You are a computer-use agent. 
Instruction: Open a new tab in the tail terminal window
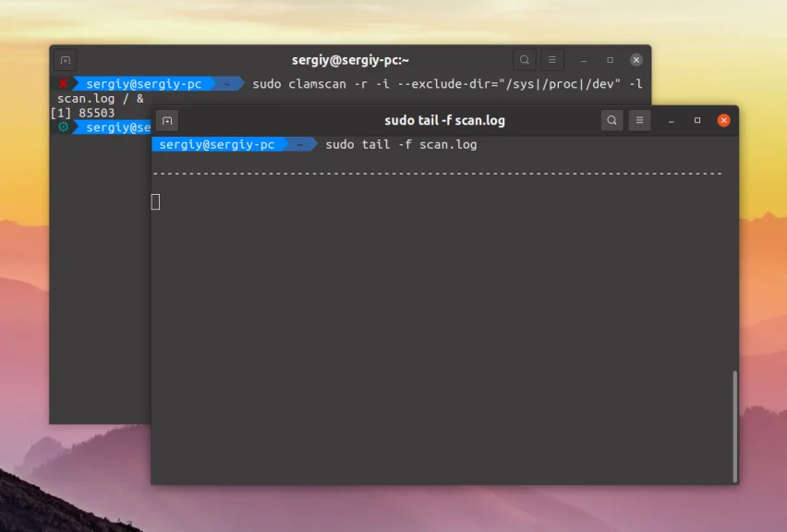167,120
